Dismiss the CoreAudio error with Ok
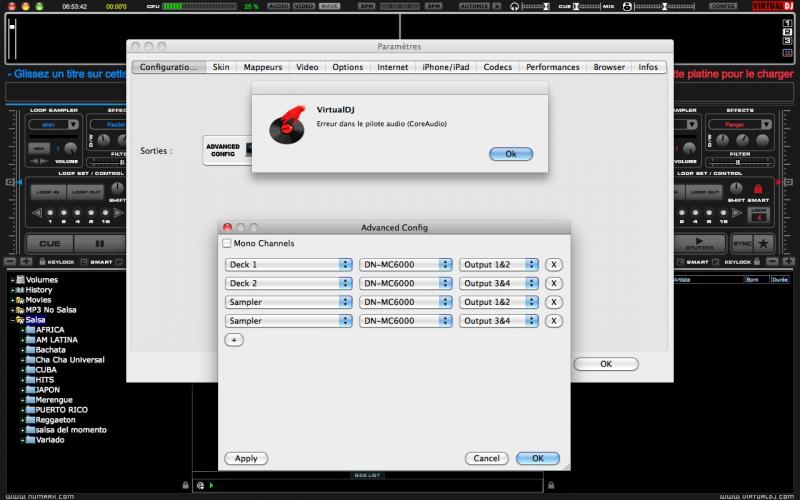Viewport: 800px width, 500px height. 511,154
